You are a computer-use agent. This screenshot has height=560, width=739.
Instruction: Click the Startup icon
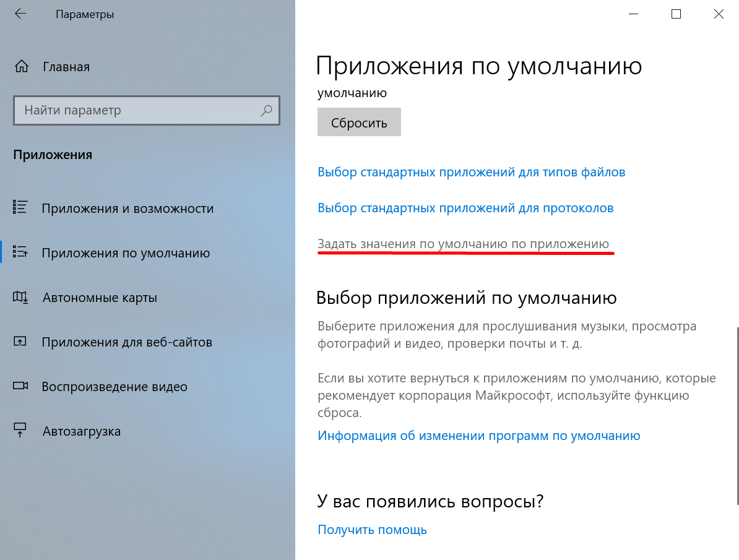click(20, 430)
